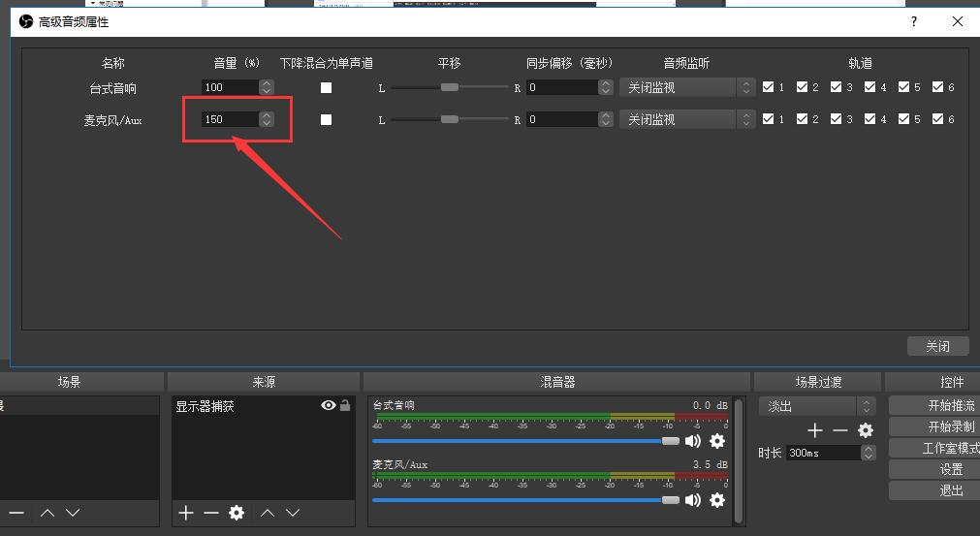
Task: Uncheck track 5 for 麦克风/Aux
Action: click(x=903, y=118)
